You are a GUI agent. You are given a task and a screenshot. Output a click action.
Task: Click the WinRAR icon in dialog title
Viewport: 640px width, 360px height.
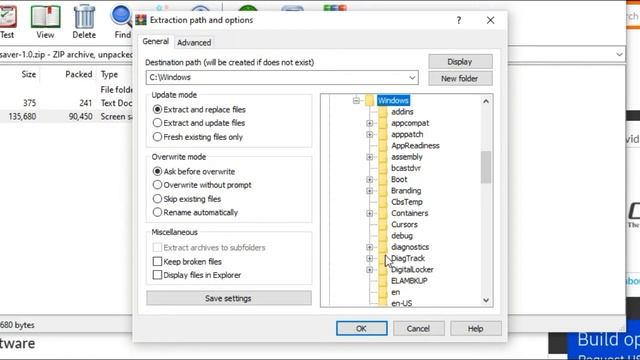coord(141,20)
